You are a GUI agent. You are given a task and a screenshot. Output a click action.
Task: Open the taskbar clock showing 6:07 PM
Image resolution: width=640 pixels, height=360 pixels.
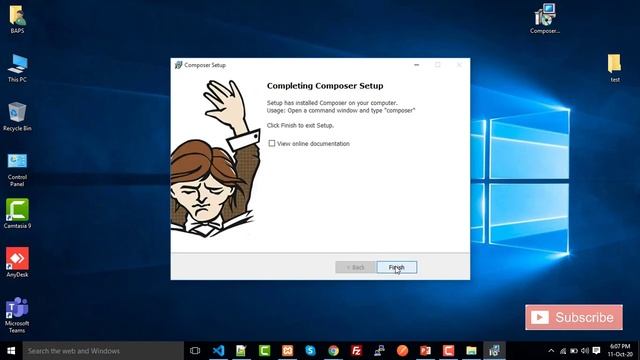coord(620,351)
